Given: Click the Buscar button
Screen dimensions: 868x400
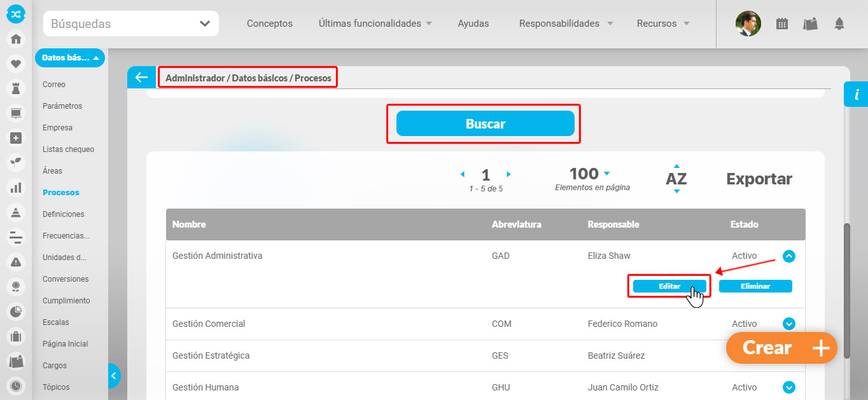Looking at the screenshot, I should [485, 123].
